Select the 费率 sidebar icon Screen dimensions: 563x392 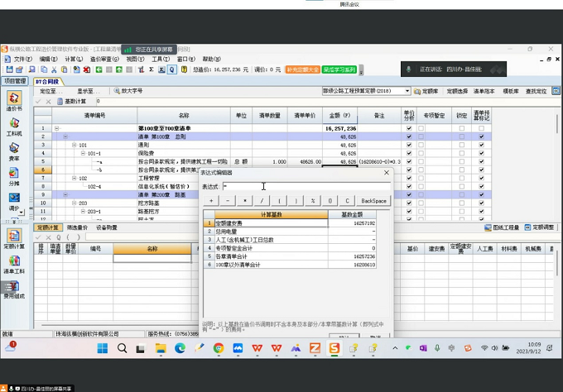pyautogui.click(x=14, y=149)
